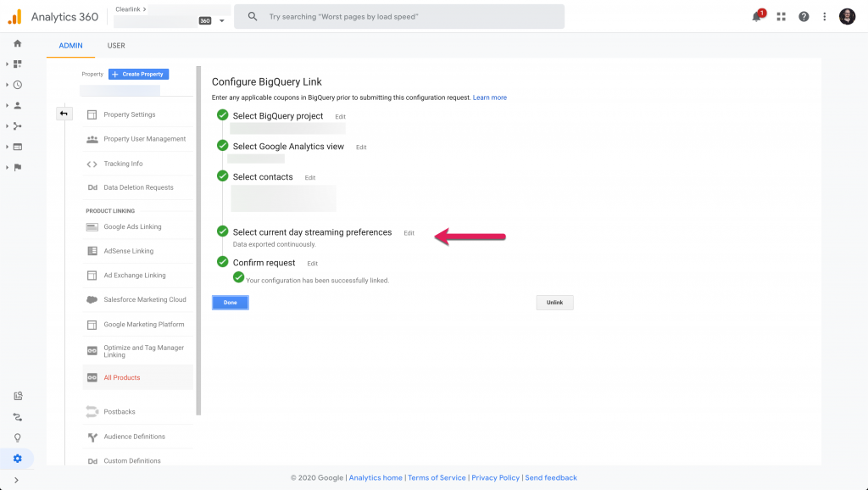Expand the Conversions section arrow
The width and height of the screenshot is (868, 490).
coord(7,167)
